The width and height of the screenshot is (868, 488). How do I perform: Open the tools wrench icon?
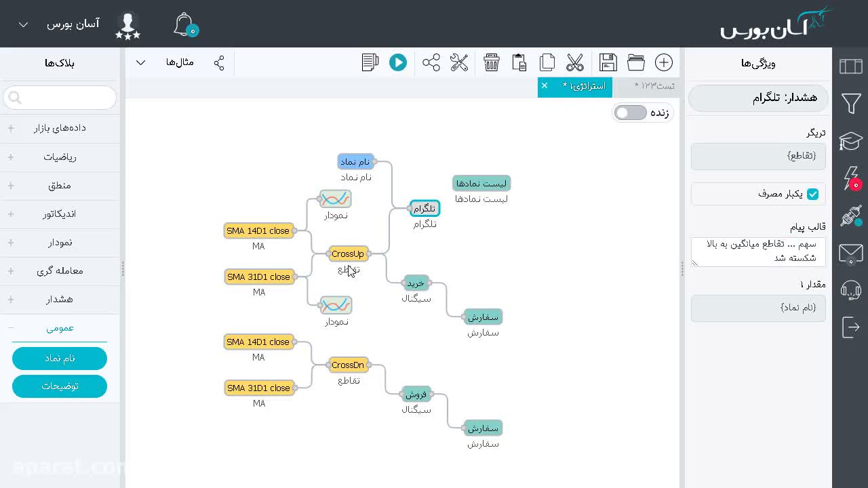pyautogui.click(x=459, y=62)
